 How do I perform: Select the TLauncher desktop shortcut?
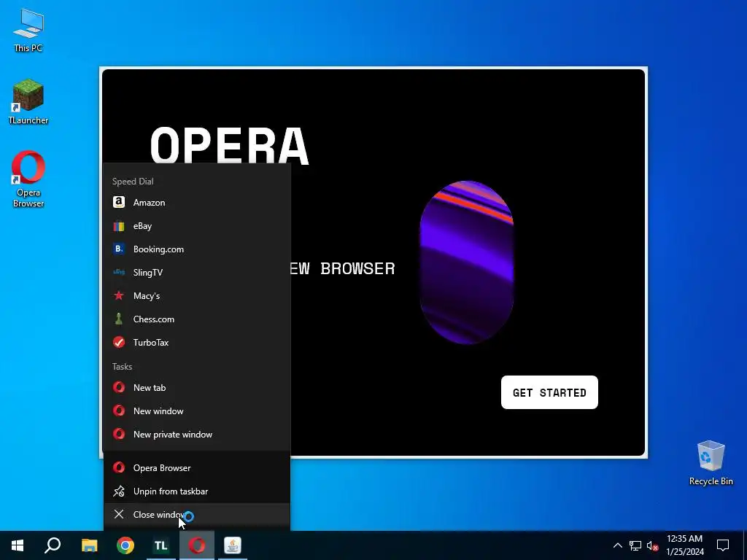[28, 102]
